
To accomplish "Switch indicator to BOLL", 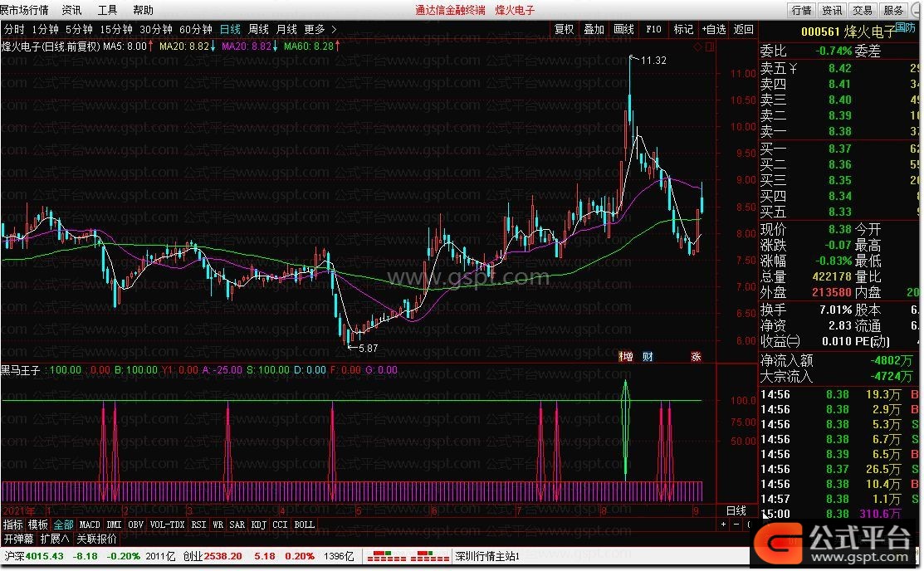I will coord(304,525).
